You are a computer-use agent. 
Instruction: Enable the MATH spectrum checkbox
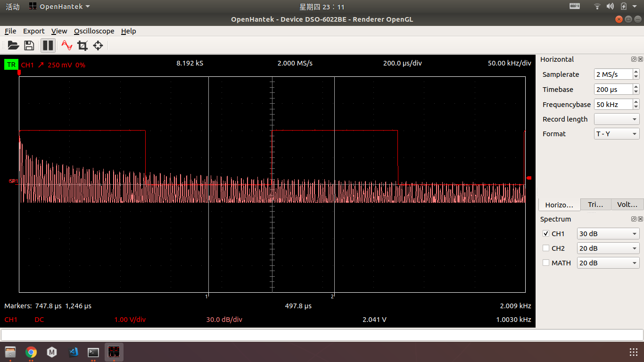pyautogui.click(x=546, y=263)
